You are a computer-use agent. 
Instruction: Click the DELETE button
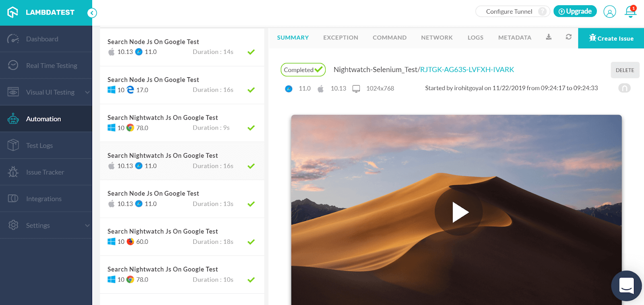[x=625, y=70]
